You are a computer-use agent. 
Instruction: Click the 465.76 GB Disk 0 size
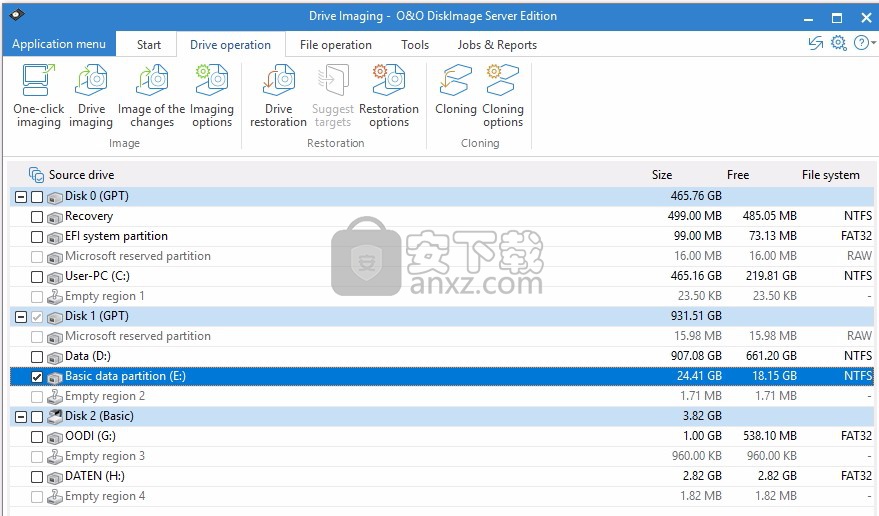pos(696,196)
